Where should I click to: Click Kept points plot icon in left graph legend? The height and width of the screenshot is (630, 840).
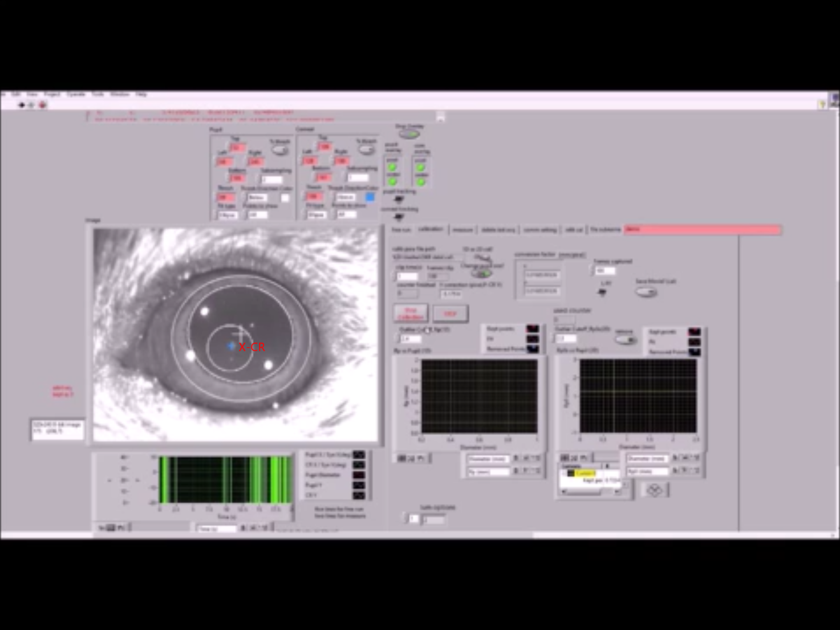(532, 329)
